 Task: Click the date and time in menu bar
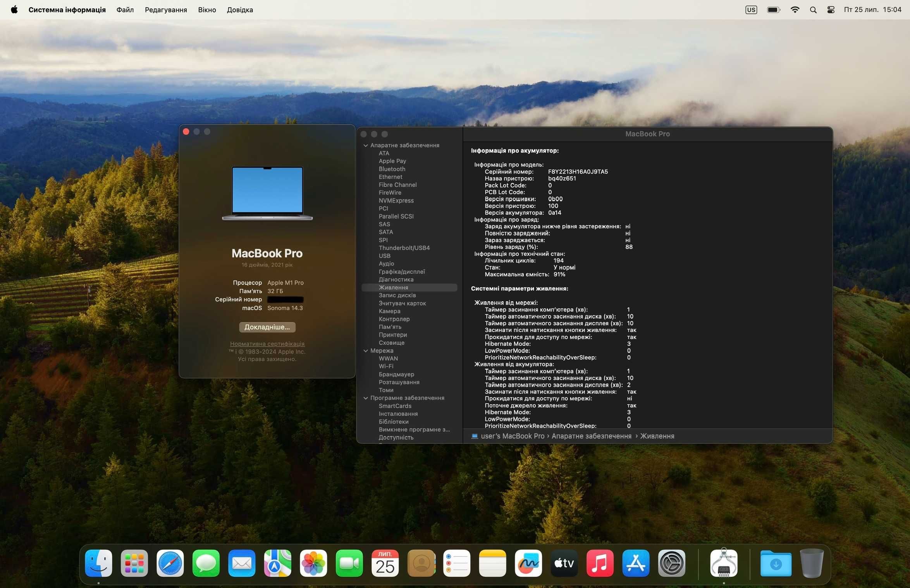tap(872, 10)
